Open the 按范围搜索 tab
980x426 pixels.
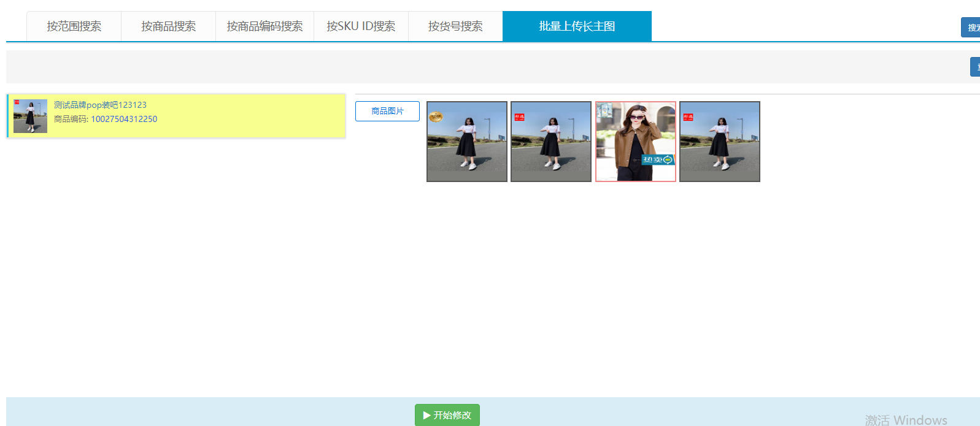tap(74, 26)
